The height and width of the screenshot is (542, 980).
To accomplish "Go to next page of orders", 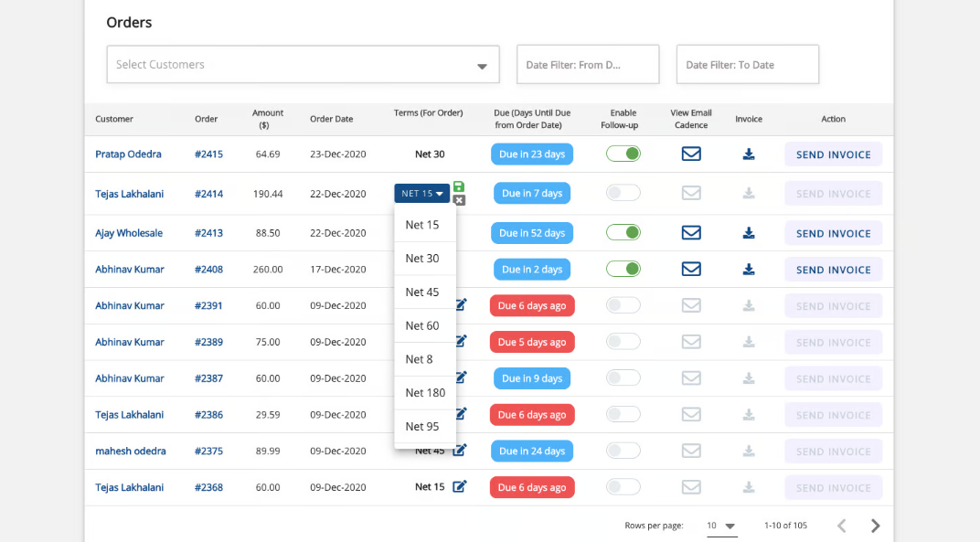I will pos(875,526).
